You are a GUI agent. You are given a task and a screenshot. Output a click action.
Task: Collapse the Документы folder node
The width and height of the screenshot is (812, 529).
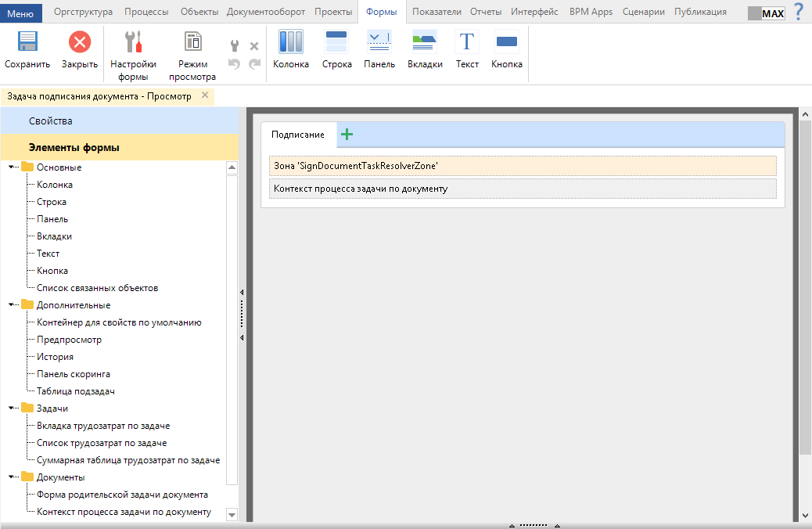[x=13, y=477]
